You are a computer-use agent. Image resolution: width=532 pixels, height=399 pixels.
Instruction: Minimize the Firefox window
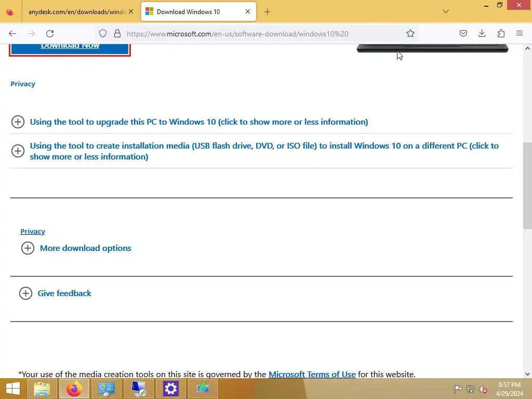coord(486,5)
